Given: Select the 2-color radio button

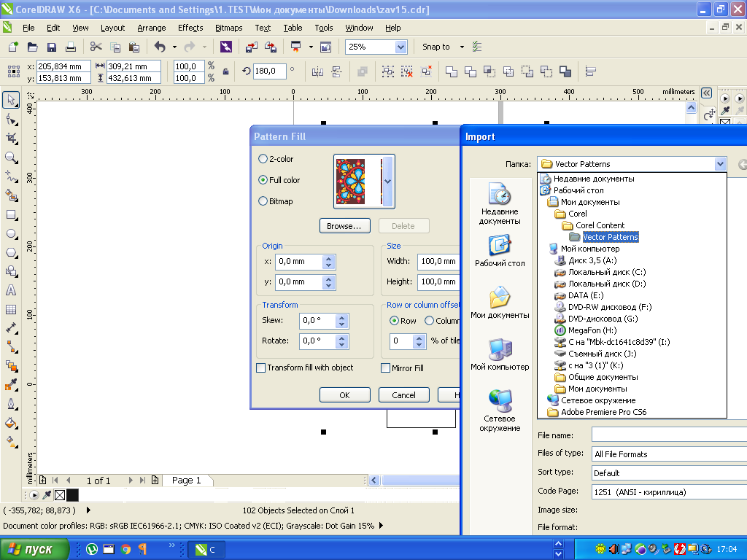Looking at the screenshot, I should 263,158.
